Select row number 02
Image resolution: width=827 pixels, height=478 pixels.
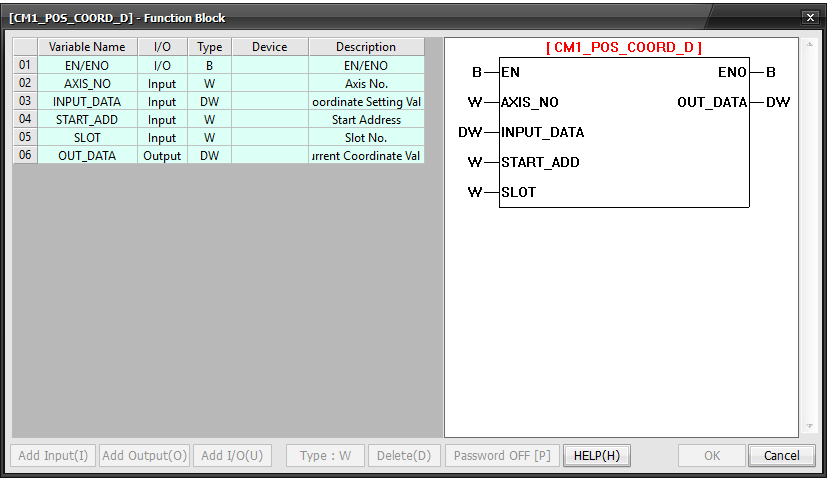click(x=25, y=83)
